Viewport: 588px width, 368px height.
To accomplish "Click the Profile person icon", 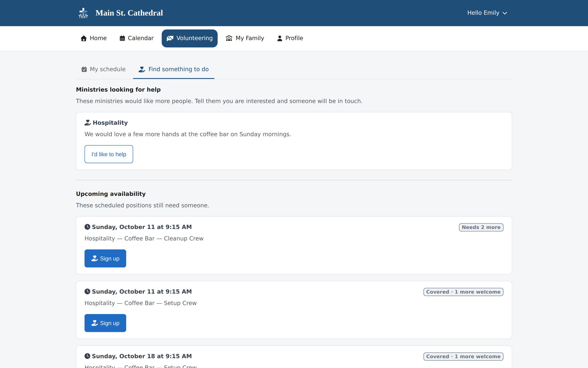I will 280,38.
